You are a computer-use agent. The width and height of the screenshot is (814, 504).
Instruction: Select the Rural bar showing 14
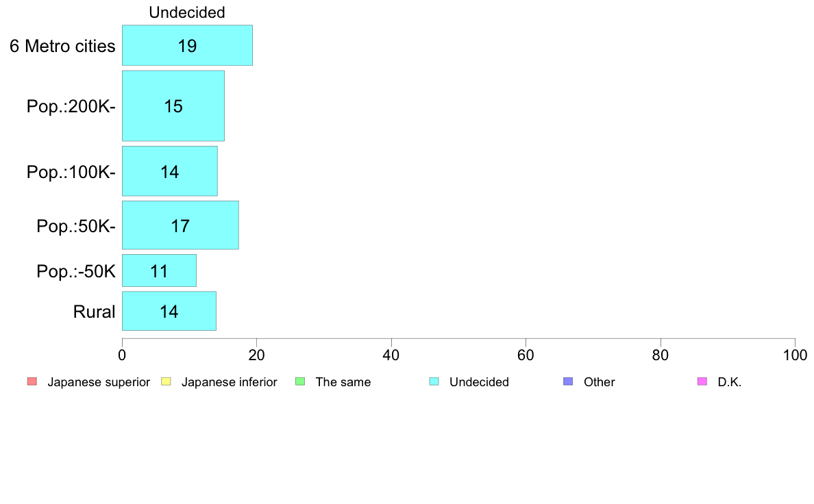[x=169, y=311]
